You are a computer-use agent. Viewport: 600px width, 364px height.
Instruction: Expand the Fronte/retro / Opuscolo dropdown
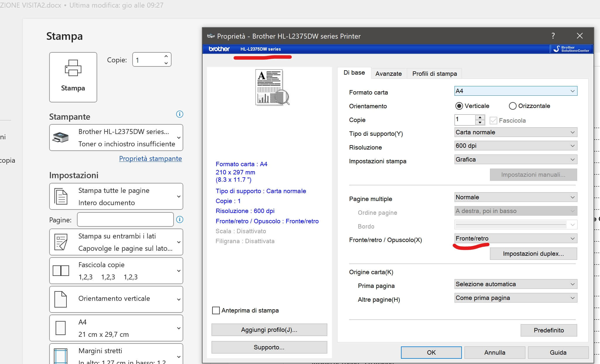coord(515,238)
